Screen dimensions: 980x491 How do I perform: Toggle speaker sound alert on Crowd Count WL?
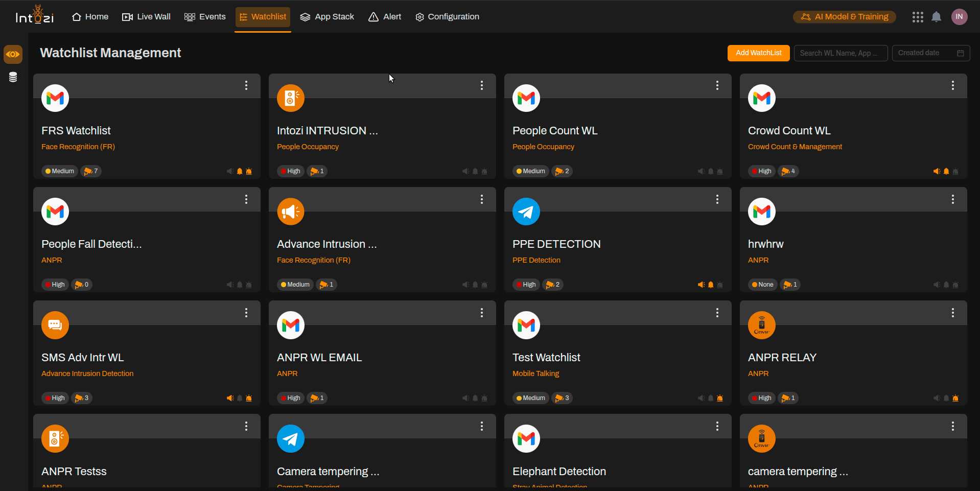click(937, 171)
